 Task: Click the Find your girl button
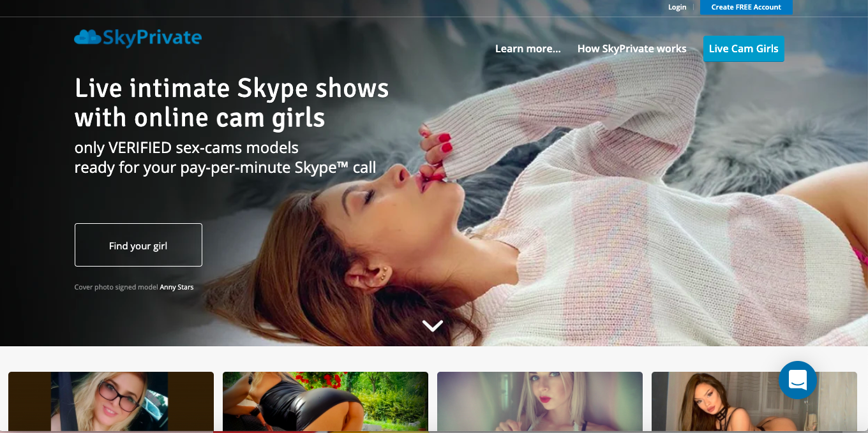(x=138, y=245)
